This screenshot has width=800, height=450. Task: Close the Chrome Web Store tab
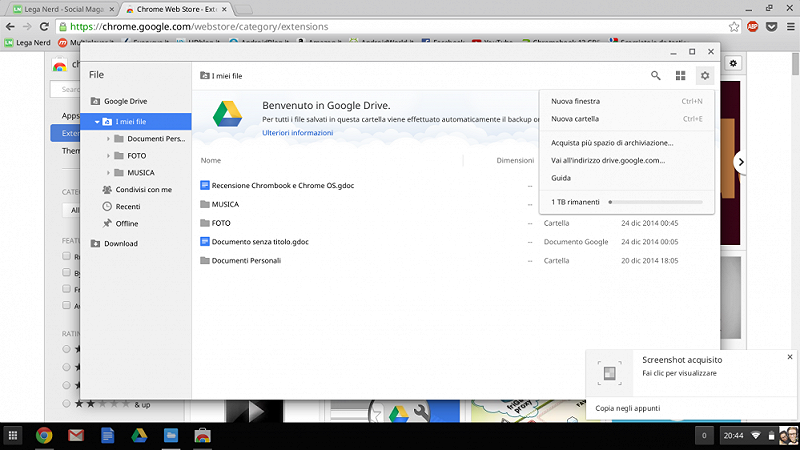pyautogui.click(x=224, y=9)
